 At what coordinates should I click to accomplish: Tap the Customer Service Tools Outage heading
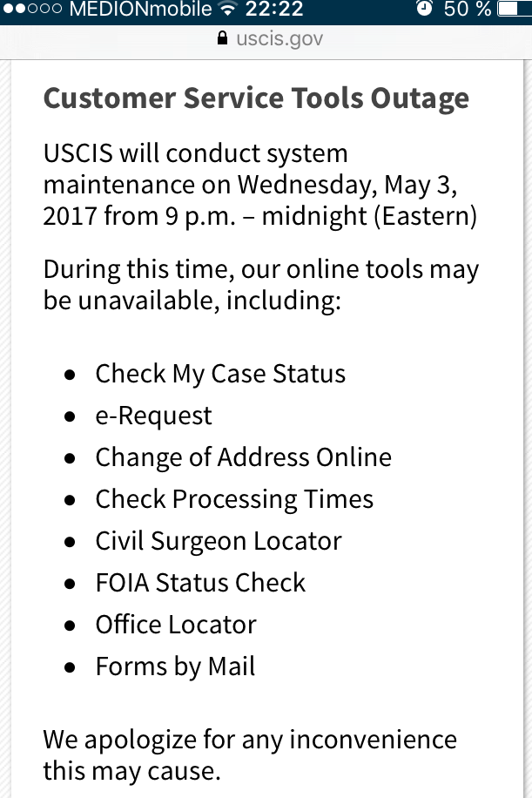(x=256, y=98)
